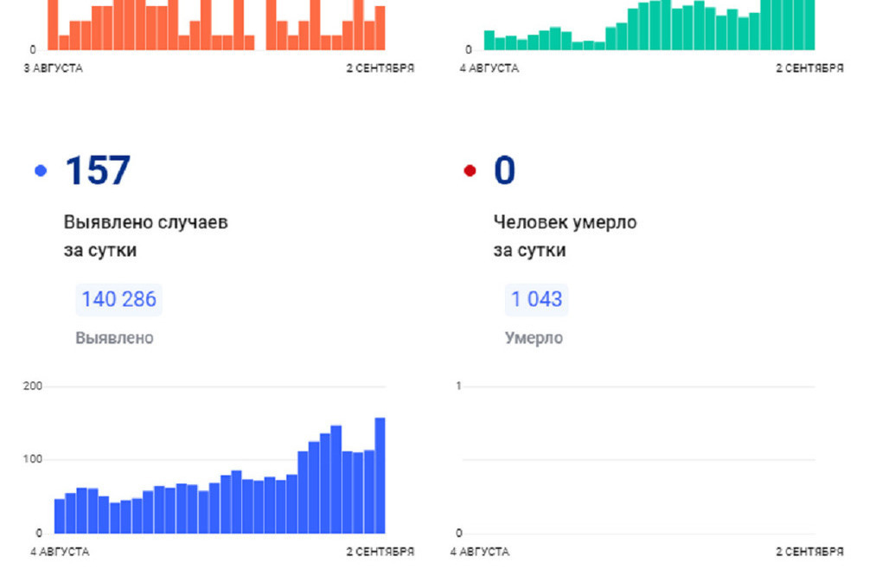Click '2 СЕНТЯБРЯ' under the deaths chart
This screenshot has height=588, width=882.
[810, 552]
